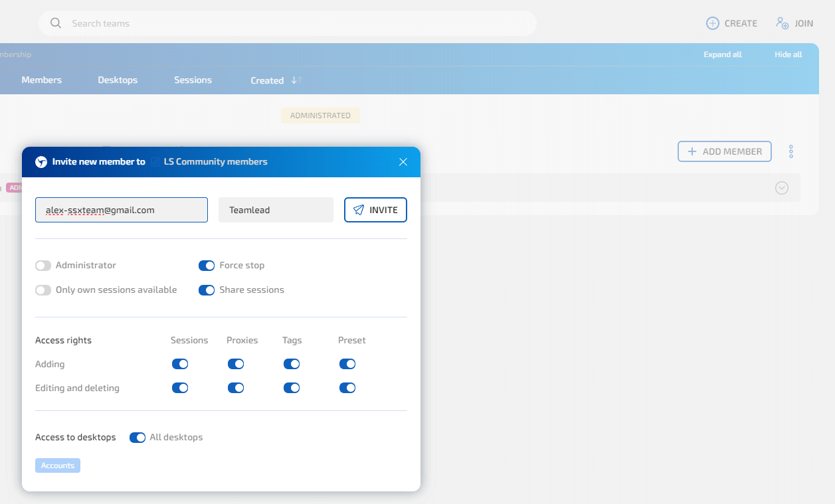Viewport: 835px width, 504px height.
Task: Toggle Adding right for Sessions
Action: coord(180,364)
